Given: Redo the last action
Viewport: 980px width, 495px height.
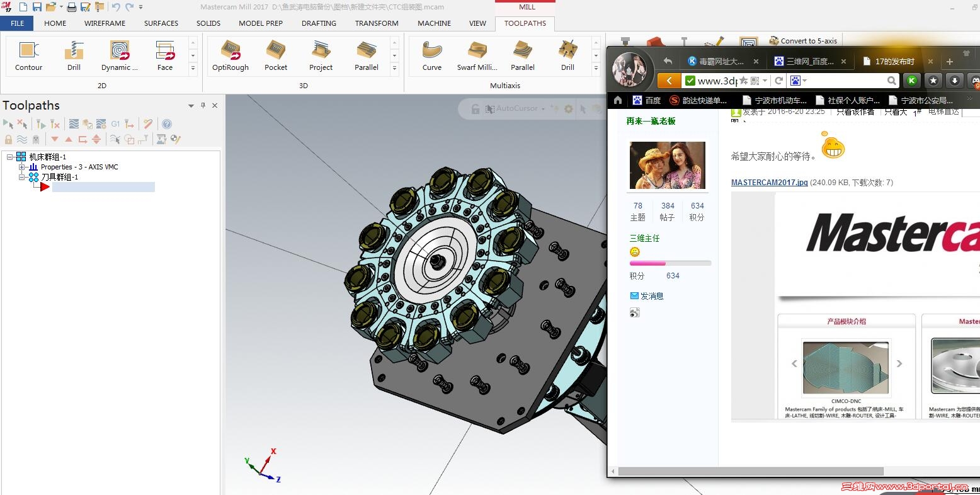Looking at the screenshot, I should pos(130,8).
